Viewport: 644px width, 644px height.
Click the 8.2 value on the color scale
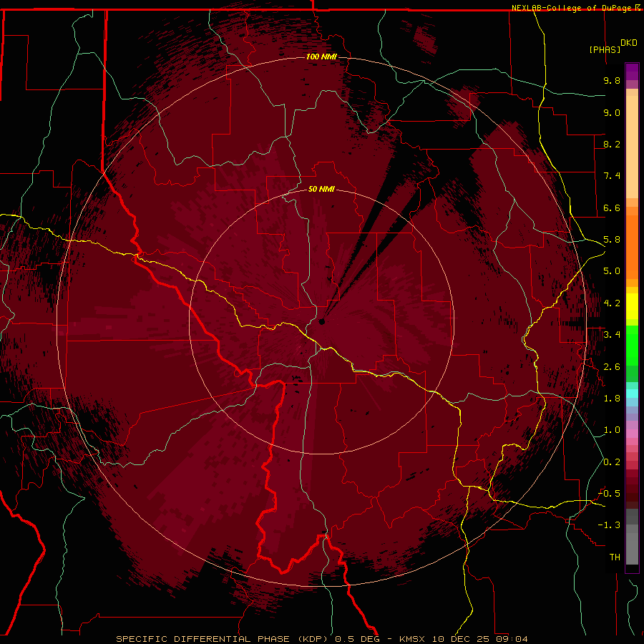612,144
